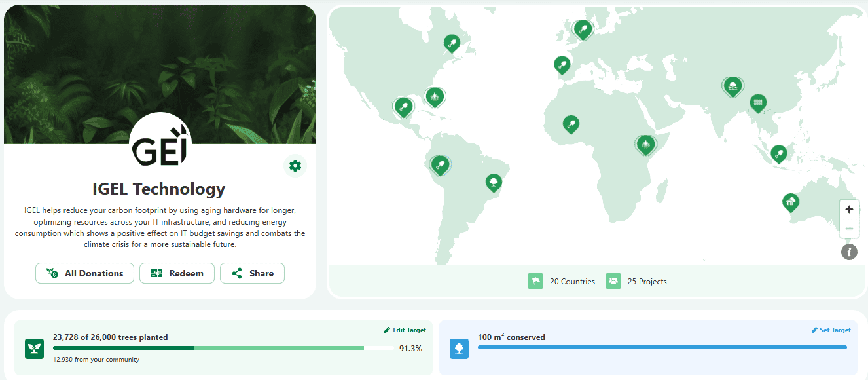868x380 pixels.
Task: Click the trees planted progress bar
Action: 224,348
